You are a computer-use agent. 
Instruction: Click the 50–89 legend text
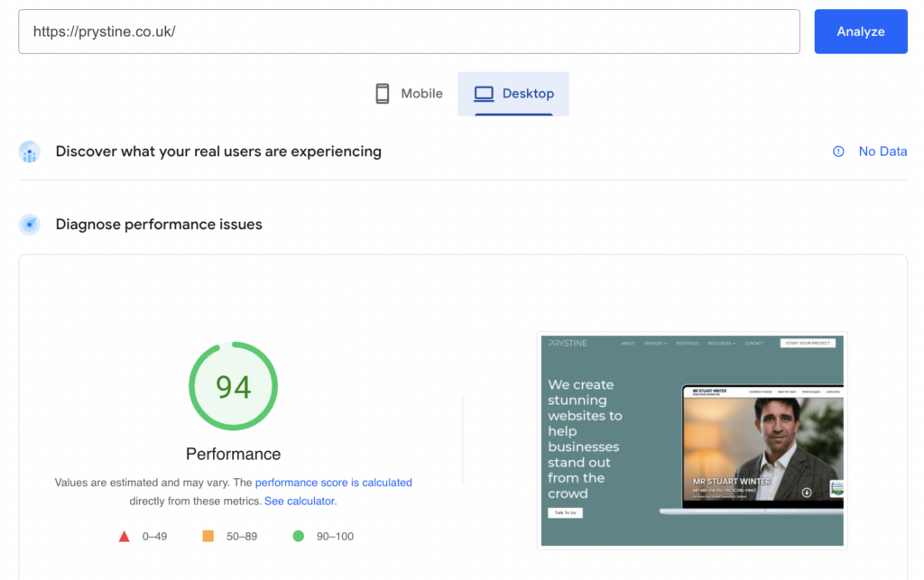click(242, 537)
